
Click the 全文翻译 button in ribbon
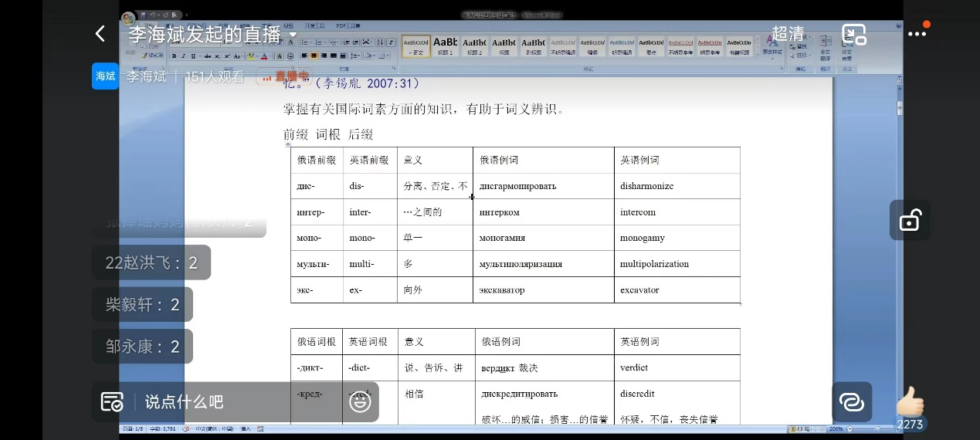tap(825, 49)
